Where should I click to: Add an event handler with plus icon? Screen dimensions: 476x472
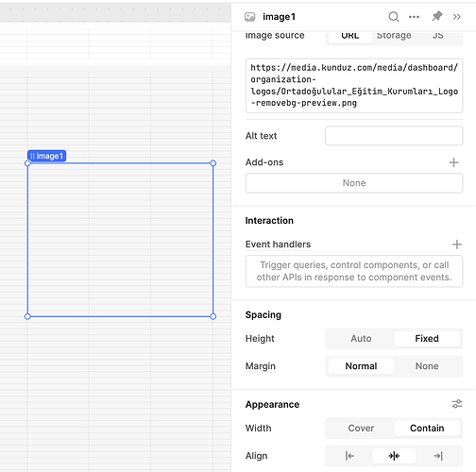tap(457, 244)
